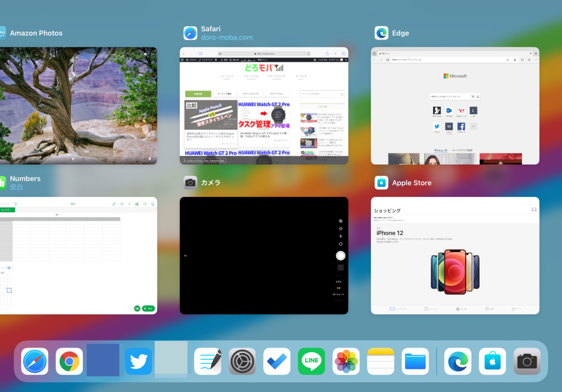Tap the カメラ icon above its card
This screenshot has width=562, height=392.
click(x=190, y=183)
